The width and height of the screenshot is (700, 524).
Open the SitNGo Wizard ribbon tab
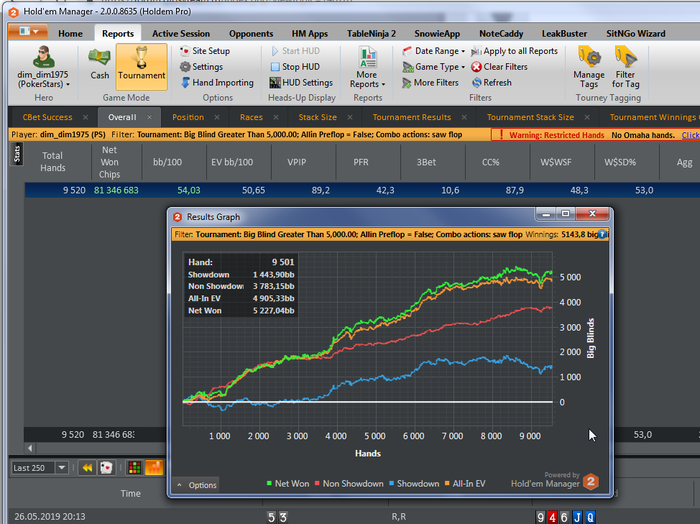coord(636,33)
